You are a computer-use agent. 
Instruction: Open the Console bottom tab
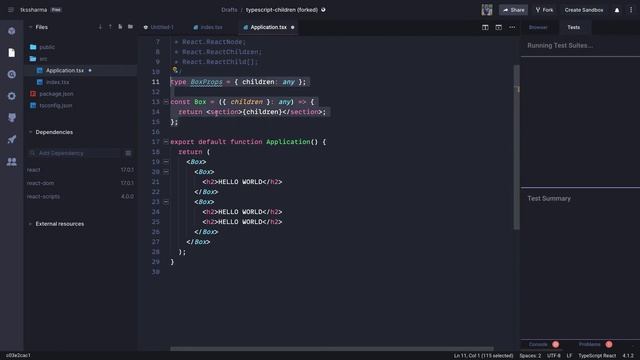coord(538,344)
